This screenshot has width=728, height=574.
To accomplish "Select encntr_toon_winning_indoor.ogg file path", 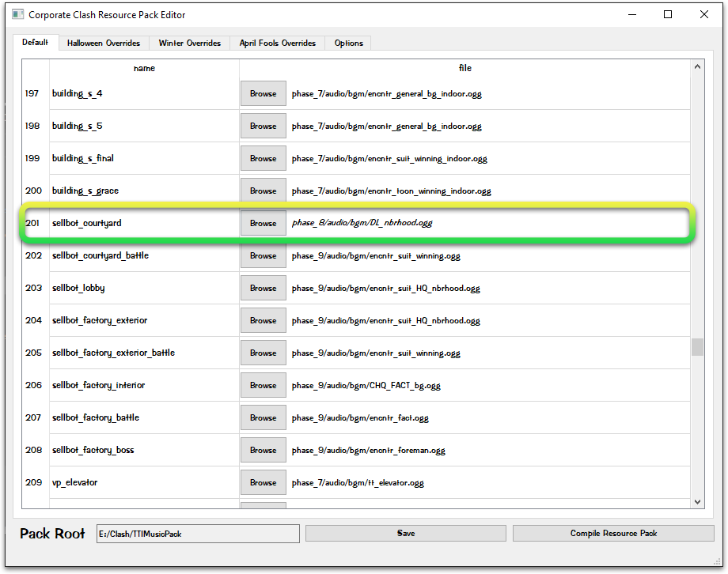I will [x=391, y=191].
